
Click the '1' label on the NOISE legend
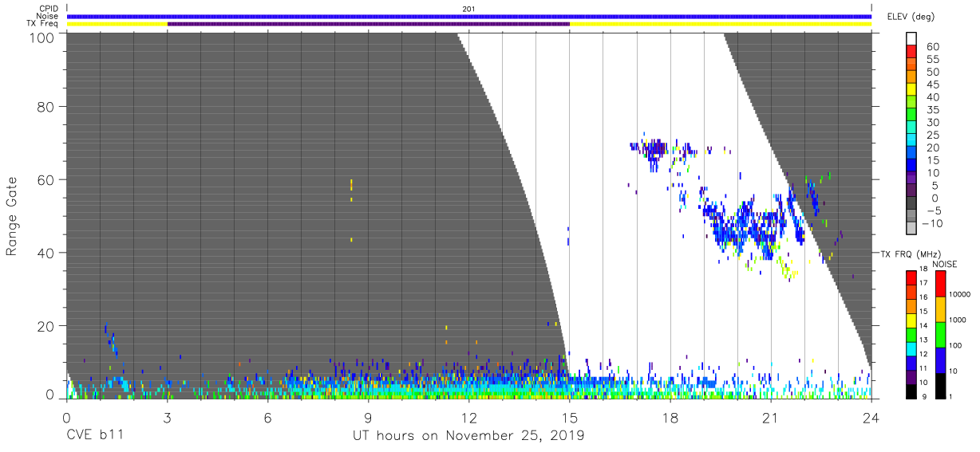[x=950, y=396]
